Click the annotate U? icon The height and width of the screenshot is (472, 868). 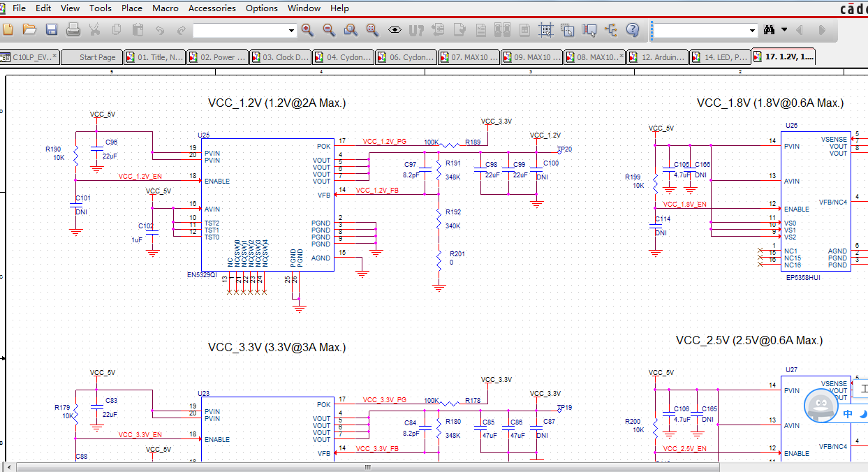pyautogui.click(x=416, y=30)
